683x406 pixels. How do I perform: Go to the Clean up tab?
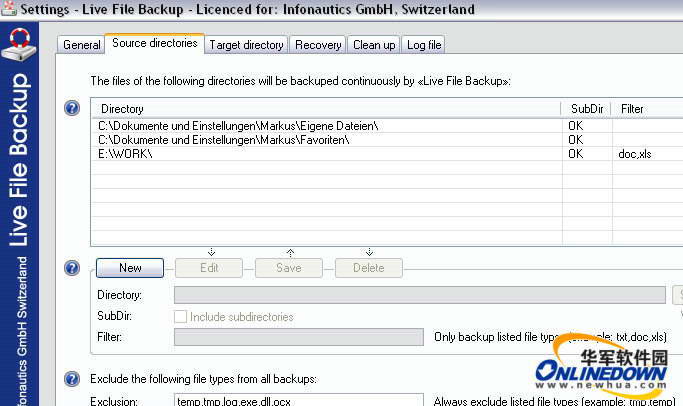pyautogui.click(x=374, y=45)
